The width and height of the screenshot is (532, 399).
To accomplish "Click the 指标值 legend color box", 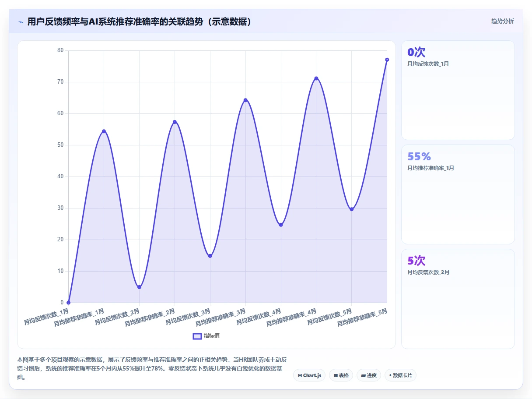I will point(197,336).
